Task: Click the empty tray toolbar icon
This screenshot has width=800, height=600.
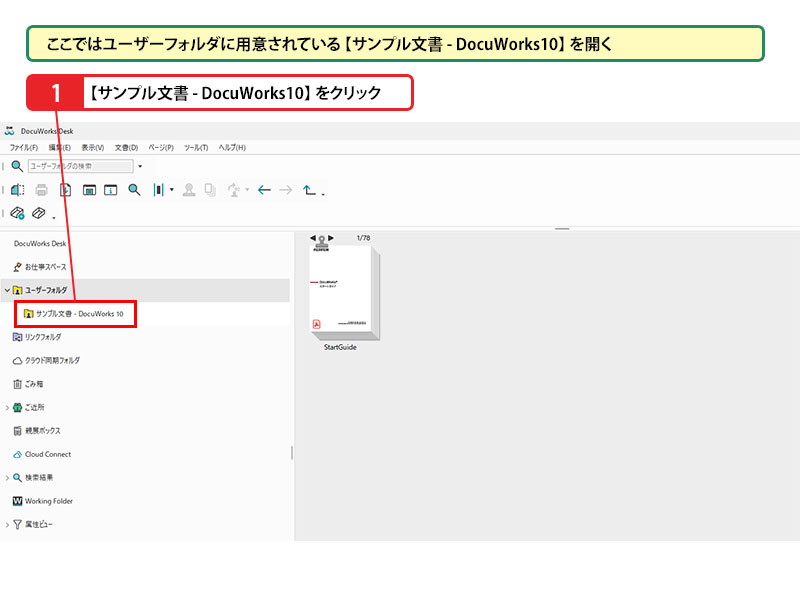Action: point(39,213)
